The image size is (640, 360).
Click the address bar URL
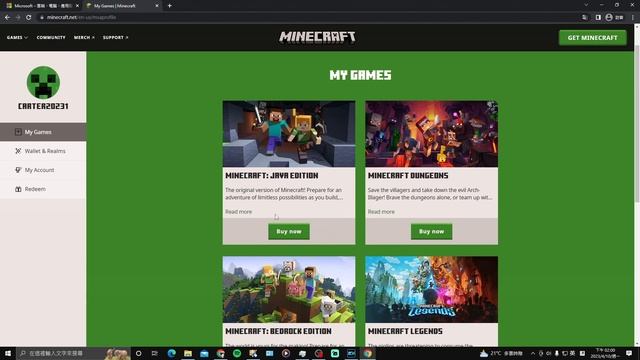[x=81, y=17]
